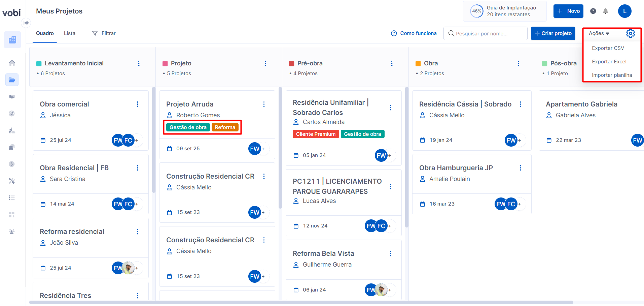Open the projects folder icon in sidebar
644x306 pixels.
click(12, 80)
